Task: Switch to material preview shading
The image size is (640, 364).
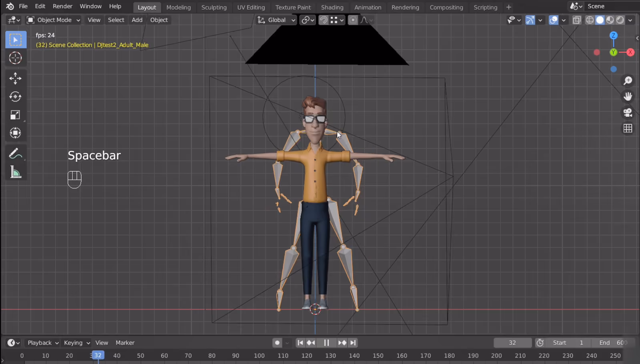Action: (610, 20)
